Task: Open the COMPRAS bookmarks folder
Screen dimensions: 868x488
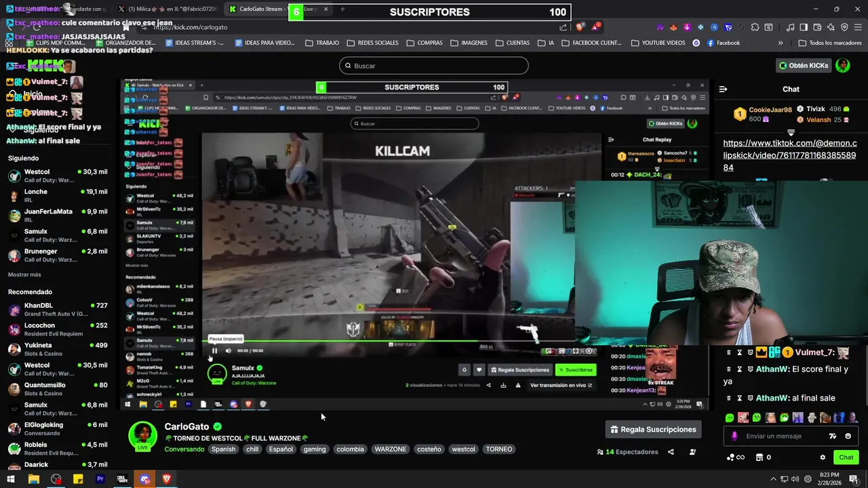Action: tap(425, 43)
